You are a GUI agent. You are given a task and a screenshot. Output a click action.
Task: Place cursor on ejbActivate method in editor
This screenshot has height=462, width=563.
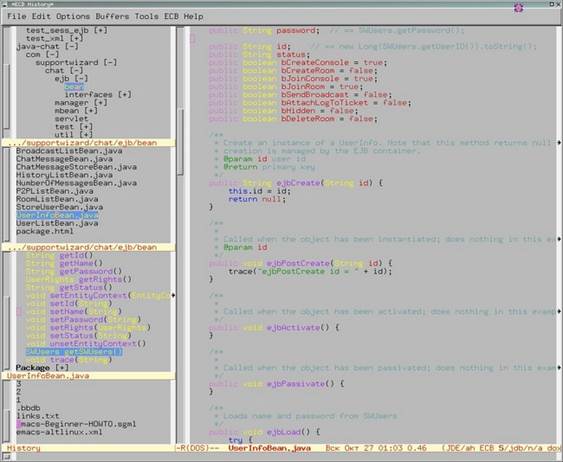click(293, 328)
